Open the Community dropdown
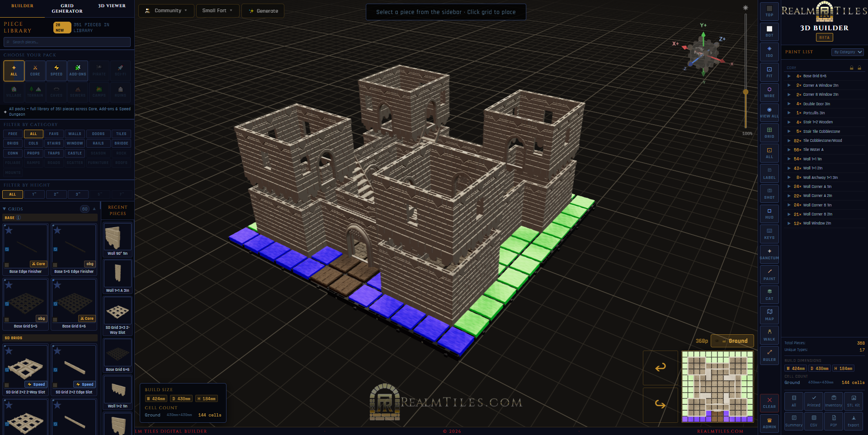Screen dimensions: 868x435 (166, 11)
